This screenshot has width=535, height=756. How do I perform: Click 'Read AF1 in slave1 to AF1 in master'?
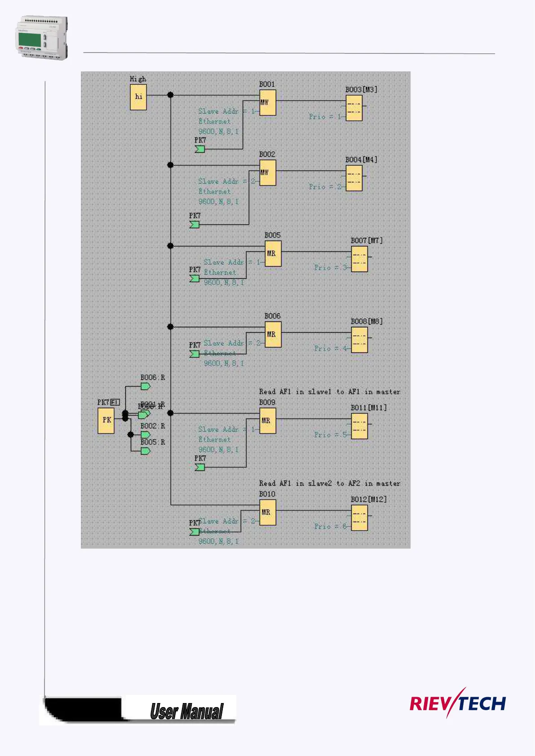(330, 392)
